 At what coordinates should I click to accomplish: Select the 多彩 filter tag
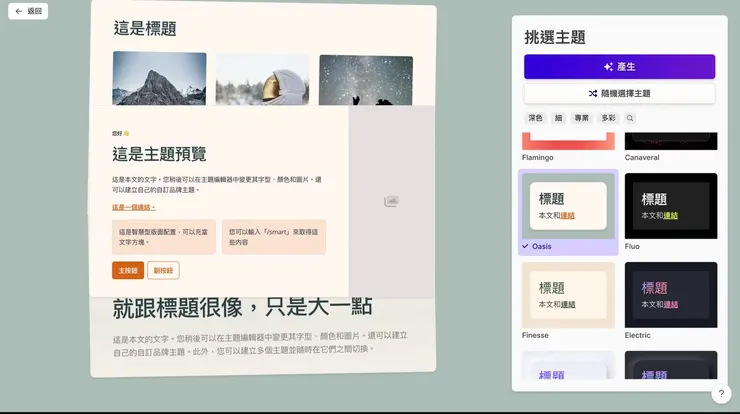(x=608, y=118)
